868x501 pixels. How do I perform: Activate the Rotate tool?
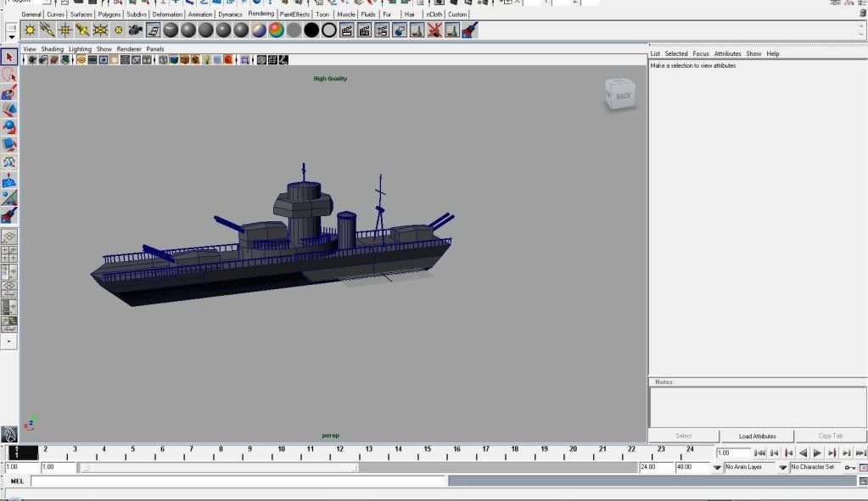[8, 127]
